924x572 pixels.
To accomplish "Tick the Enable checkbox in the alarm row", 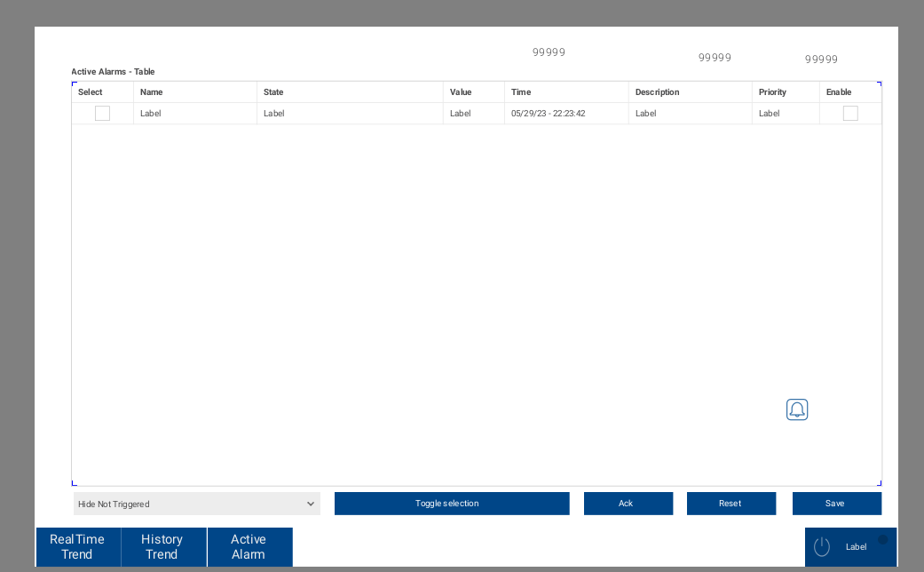I will [x=850, y=113].
